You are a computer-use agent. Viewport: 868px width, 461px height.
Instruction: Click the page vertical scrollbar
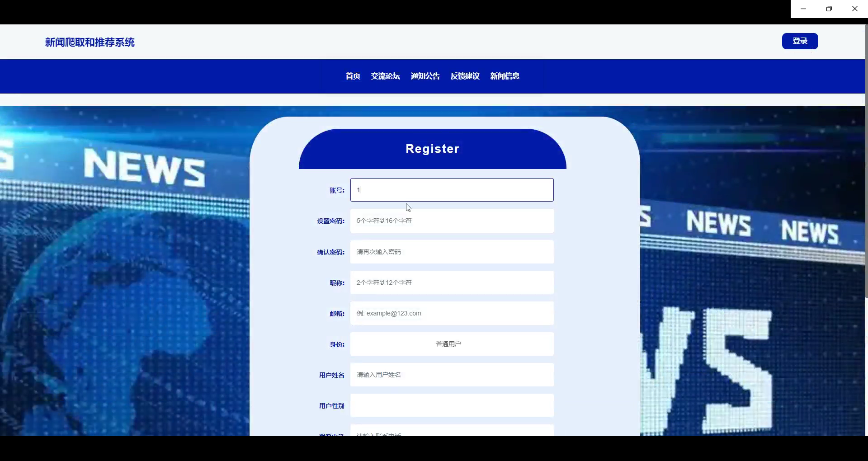[x=867, y=161]
